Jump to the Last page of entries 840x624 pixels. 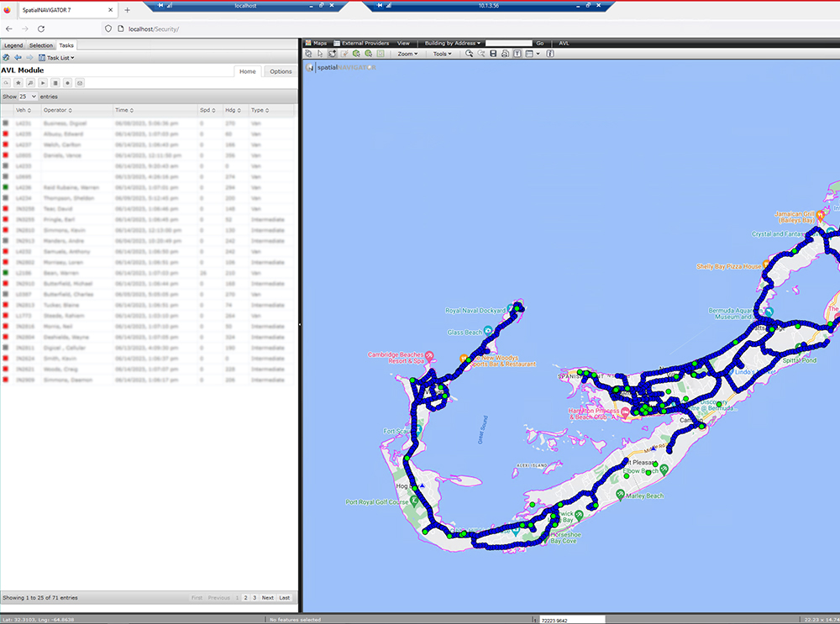285,598
